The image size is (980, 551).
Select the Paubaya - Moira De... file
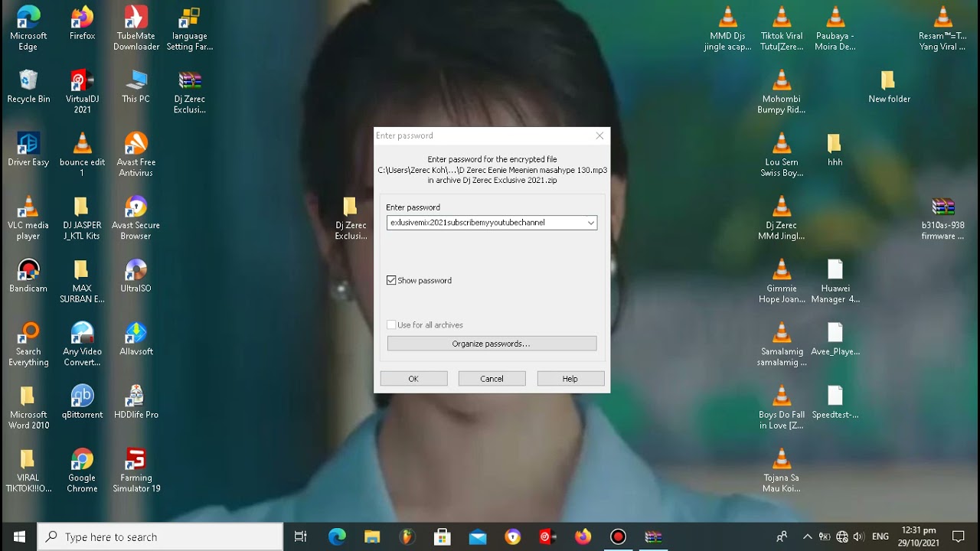pos(835,29)
